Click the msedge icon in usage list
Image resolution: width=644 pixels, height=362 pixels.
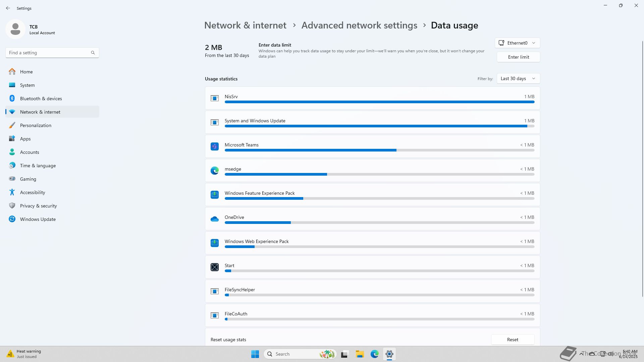pos(214,171)
